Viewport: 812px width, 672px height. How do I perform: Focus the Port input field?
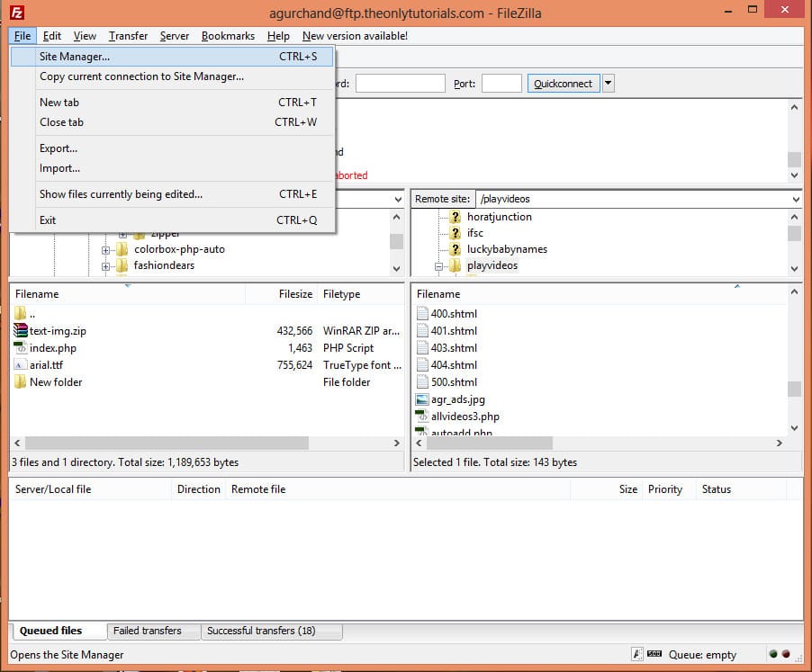click(501, 84)
